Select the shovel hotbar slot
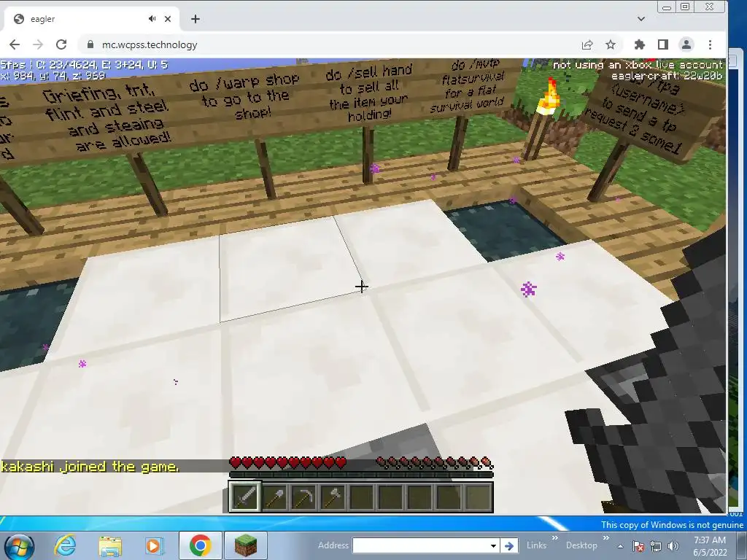Screen dimensions: 747x560 click(x=274, y=497)
